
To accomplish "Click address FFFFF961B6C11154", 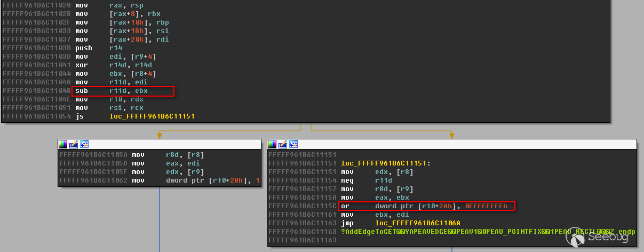I will tap(303, 180).
